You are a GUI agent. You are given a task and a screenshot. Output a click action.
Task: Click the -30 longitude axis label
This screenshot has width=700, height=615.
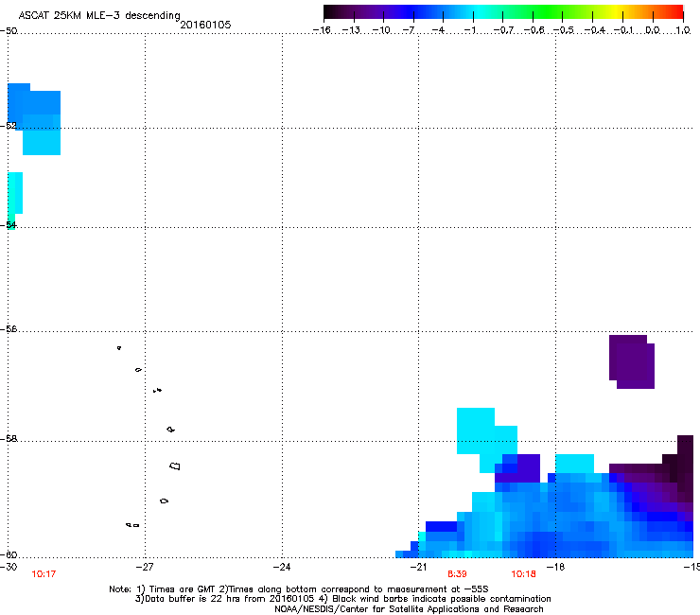click(x=9, y=567)
